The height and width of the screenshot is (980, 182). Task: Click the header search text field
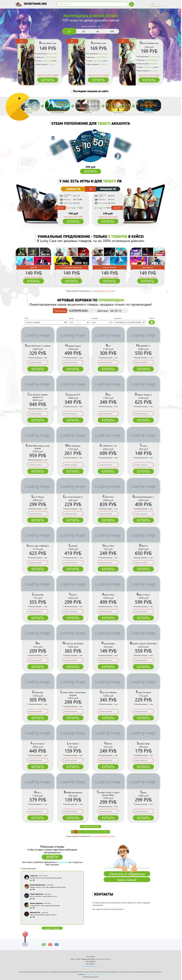93,4
